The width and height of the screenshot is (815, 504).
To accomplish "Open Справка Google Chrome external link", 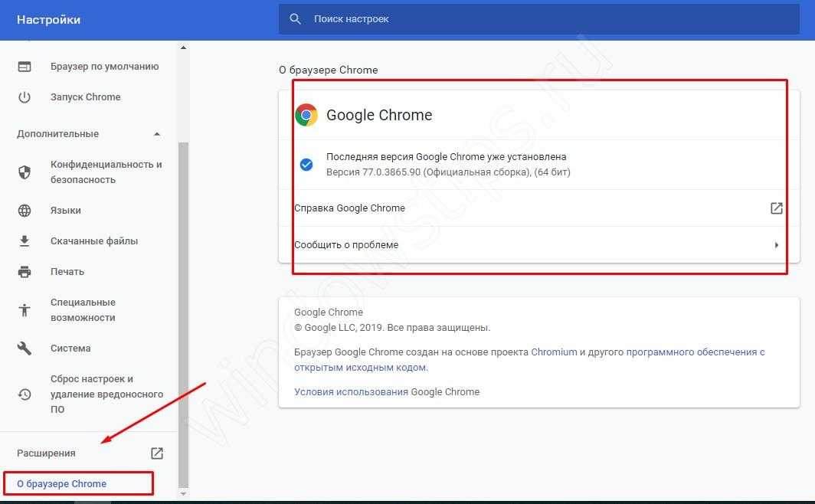I will pos(776,208).
